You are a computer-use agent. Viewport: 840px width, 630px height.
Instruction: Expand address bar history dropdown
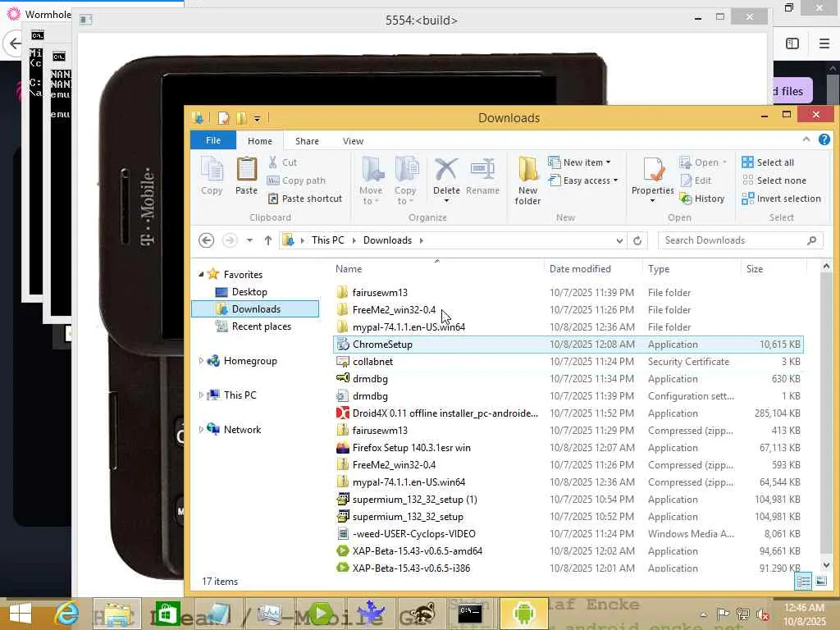(619, 240)
